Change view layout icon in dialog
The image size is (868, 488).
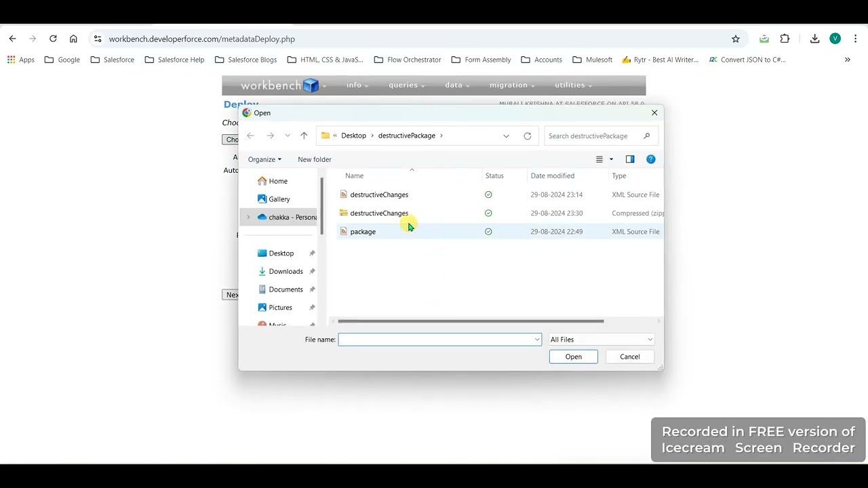[x=599, y=159]
